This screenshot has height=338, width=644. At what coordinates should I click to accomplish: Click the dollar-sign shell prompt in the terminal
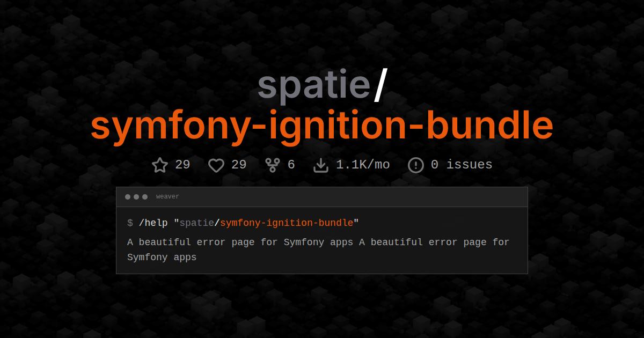coord(129,223)
